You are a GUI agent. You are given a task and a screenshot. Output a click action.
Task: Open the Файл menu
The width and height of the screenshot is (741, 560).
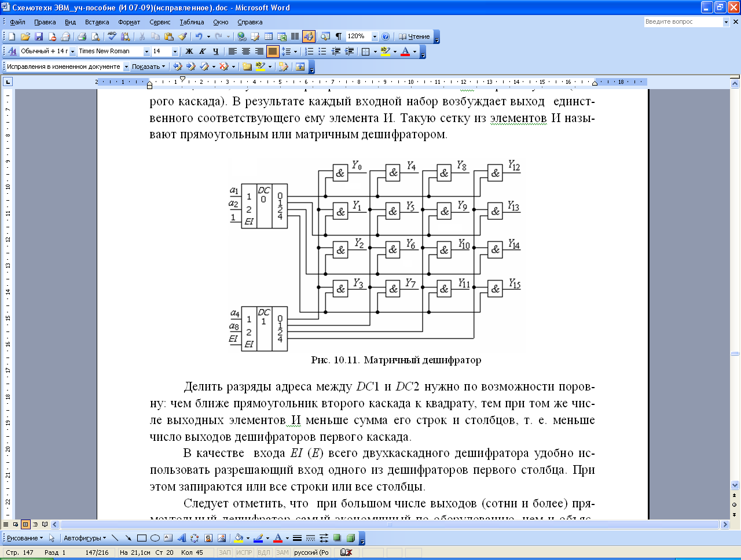[x=17, y=22]
